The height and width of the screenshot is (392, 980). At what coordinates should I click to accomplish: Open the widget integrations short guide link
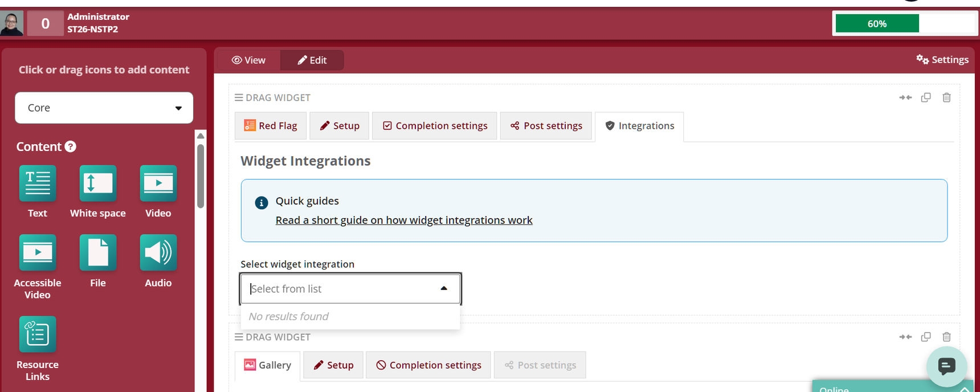[x=404, y=220]
